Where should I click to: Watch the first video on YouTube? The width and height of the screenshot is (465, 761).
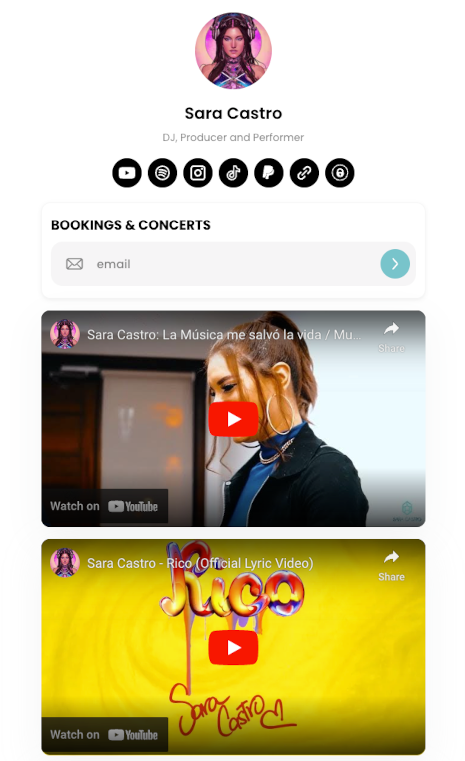tap(104, 506)
